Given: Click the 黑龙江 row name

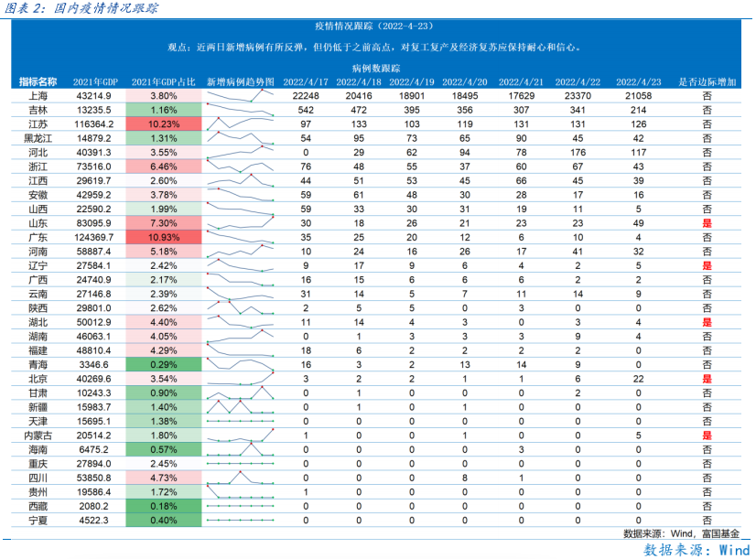Looking at the screenshot, I should 38,138.
